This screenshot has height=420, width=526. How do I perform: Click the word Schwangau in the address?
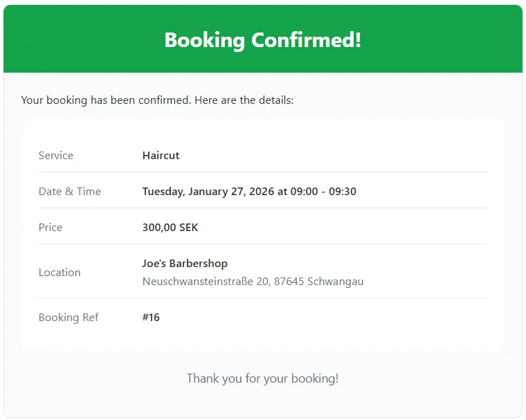[x=336, y=282]
